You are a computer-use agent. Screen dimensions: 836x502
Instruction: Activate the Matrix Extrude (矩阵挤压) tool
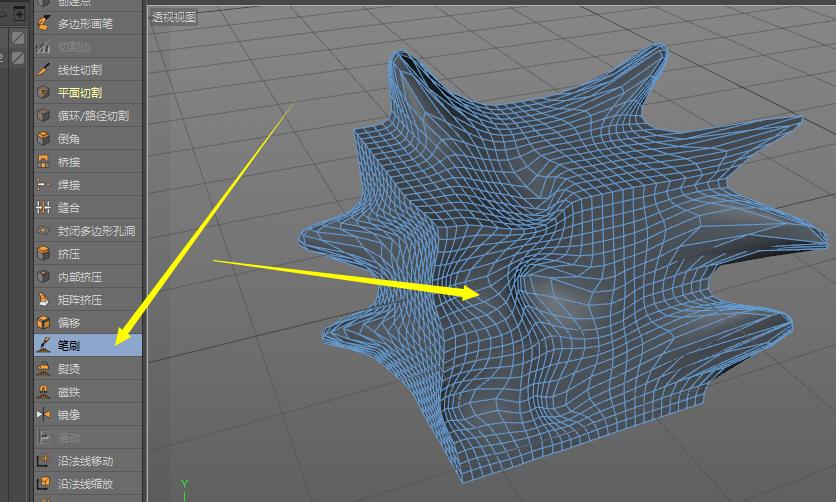coord(79,300)
